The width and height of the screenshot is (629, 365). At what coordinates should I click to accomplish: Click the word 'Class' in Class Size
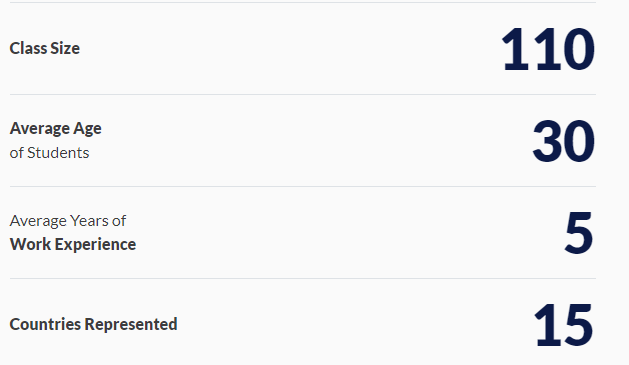27,49
